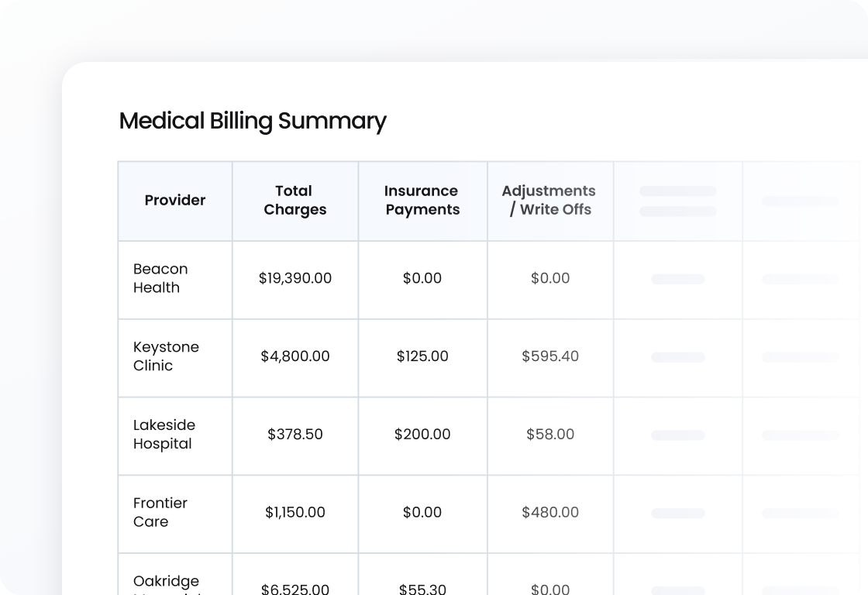
Task: Select the Keystone Clinic provider cell
Action: coord(166,357)
